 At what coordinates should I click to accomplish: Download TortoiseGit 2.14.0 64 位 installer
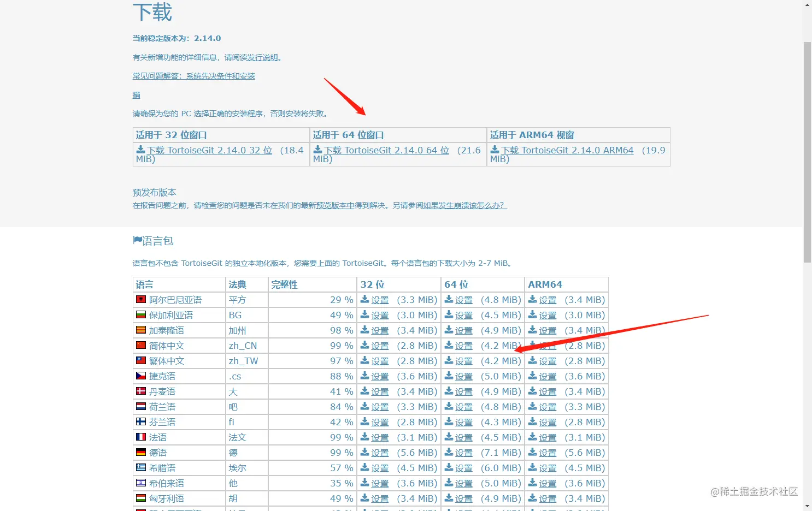coord(386,150)
